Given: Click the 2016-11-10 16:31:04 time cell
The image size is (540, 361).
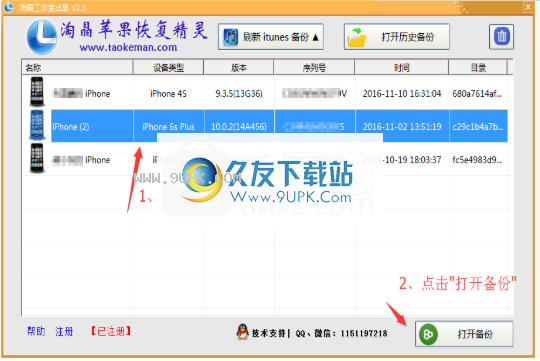Looking at the screenshot, I should 402,94.
